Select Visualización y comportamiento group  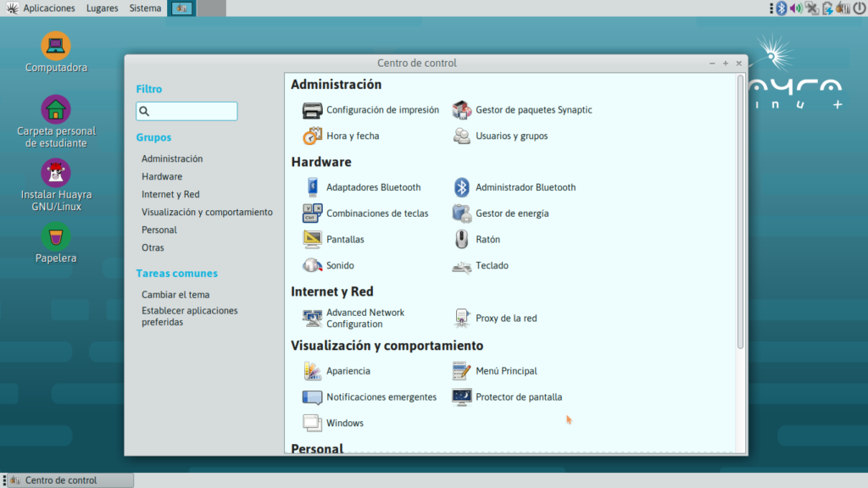pyautogui.click(x=207, y=212)
